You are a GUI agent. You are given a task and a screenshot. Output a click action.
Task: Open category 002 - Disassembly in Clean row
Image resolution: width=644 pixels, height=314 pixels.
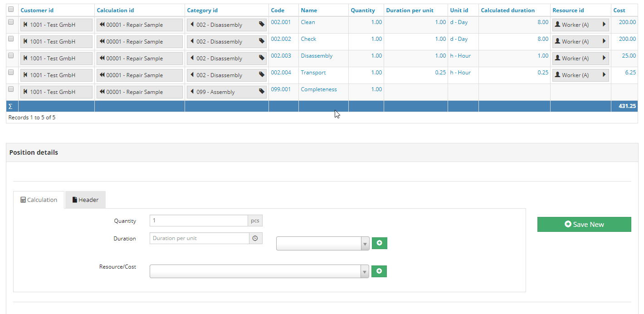click(227, 25)
